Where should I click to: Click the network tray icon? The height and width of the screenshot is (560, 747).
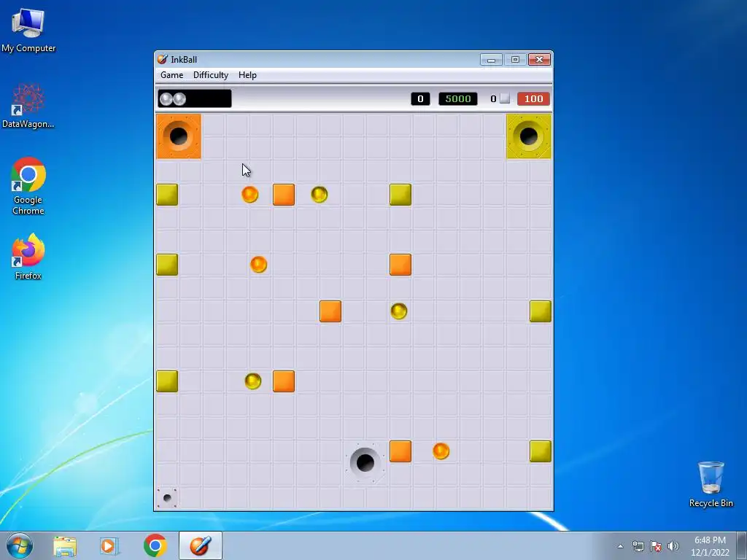pyautogui.click(x=638, y=546)
